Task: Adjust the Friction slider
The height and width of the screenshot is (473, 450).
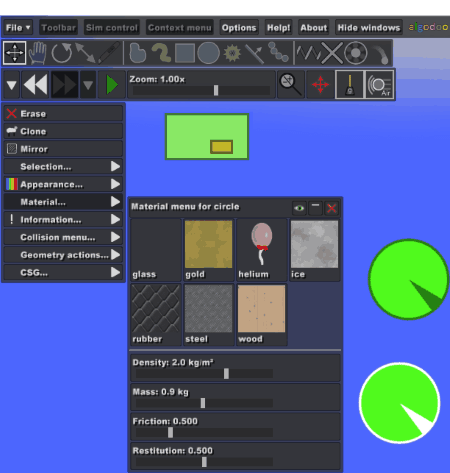Action: point(204,432)
